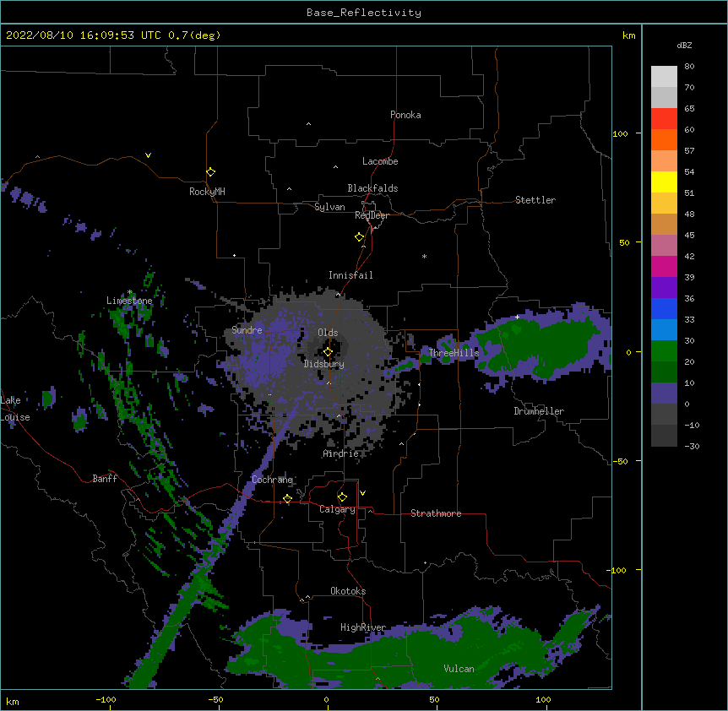Click the 100 tick on the right axis
The image size is (728, 711).
(620, 133)
